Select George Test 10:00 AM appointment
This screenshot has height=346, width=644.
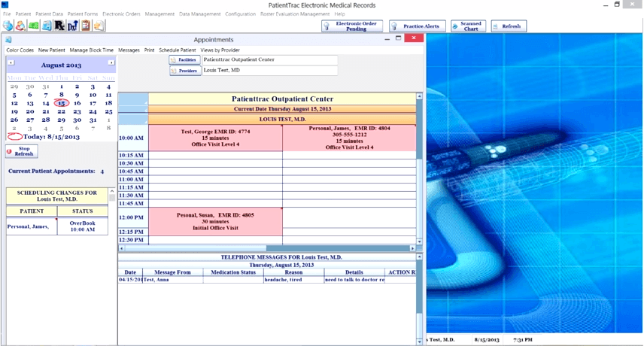215,138
